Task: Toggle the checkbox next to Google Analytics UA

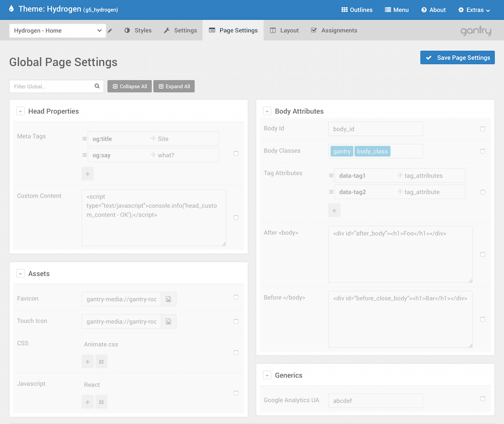Action: pyautogui.click(x=483, y=399)
